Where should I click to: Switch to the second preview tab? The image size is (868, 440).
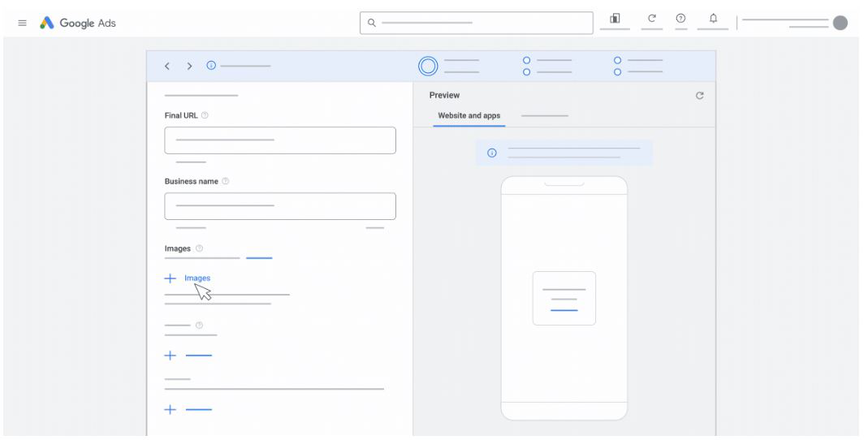[544, 116]
